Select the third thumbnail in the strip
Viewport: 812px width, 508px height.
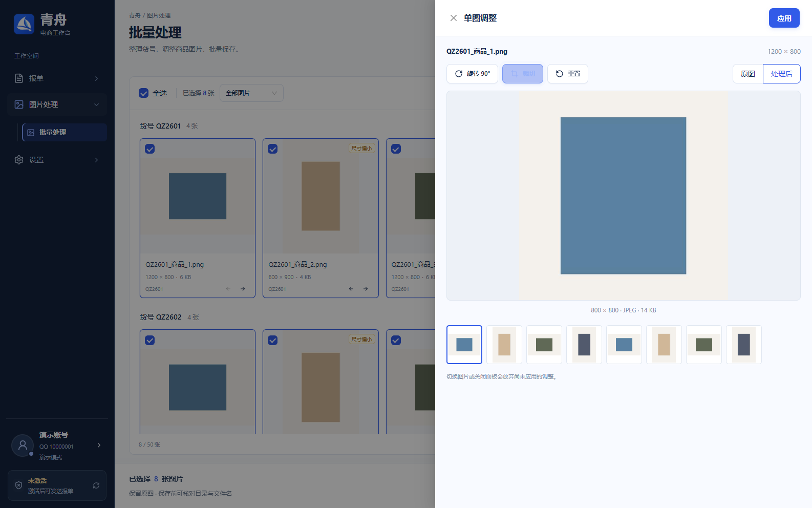coord(544,345)
